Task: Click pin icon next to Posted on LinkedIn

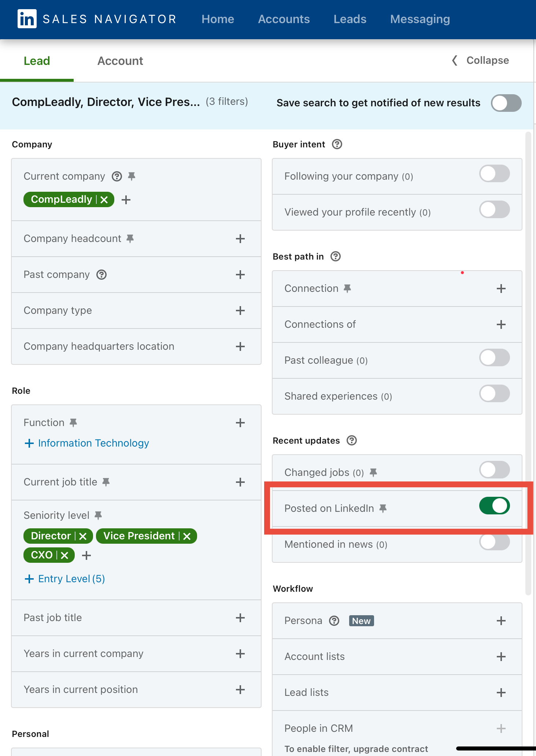Action: tap(383, 508)
